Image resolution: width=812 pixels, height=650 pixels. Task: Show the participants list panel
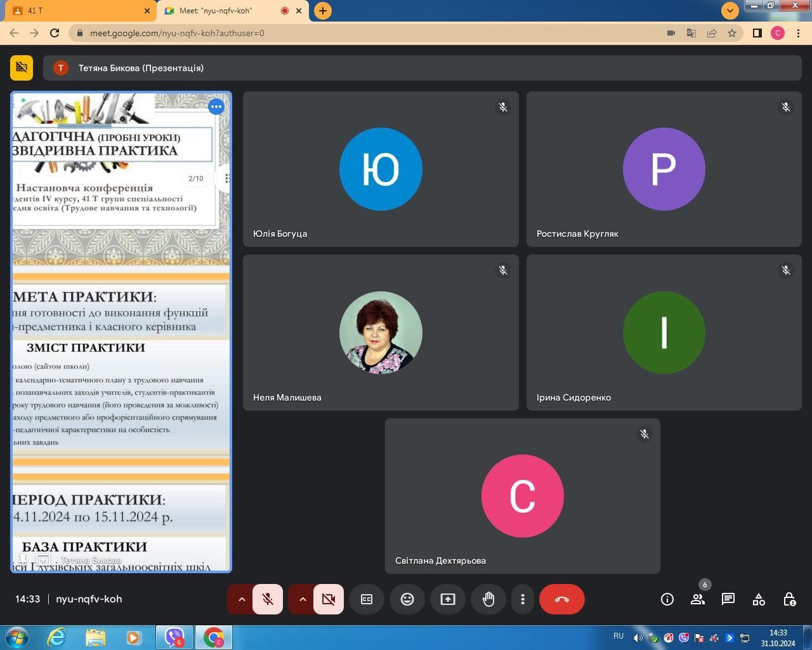click(x=697, y=599)
